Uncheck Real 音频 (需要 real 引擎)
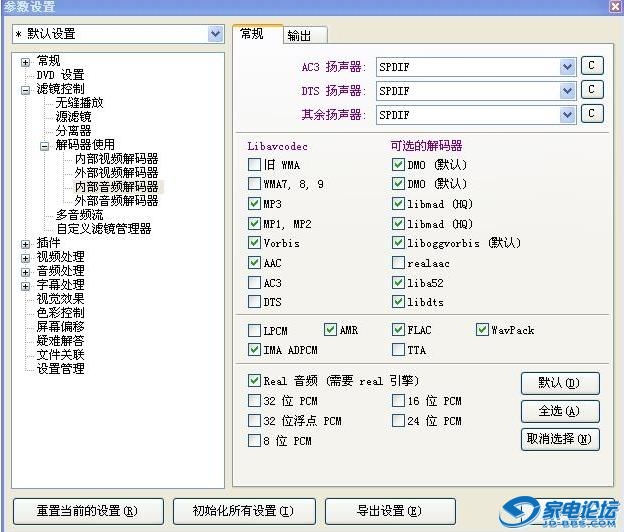624x532 pixels. click(254, 380)
